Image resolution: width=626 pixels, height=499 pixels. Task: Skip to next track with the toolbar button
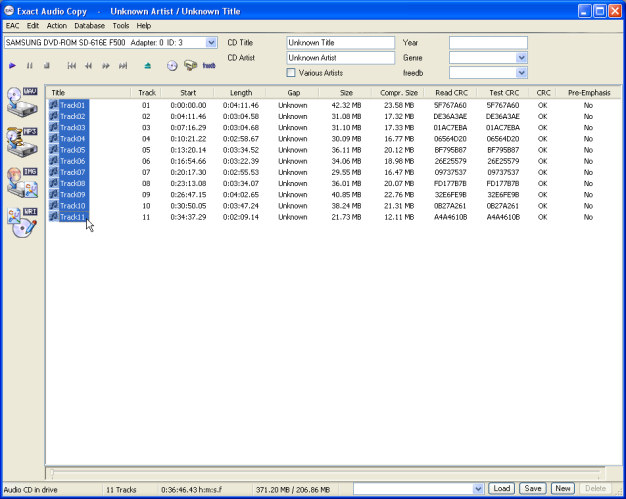coord(123,66)
